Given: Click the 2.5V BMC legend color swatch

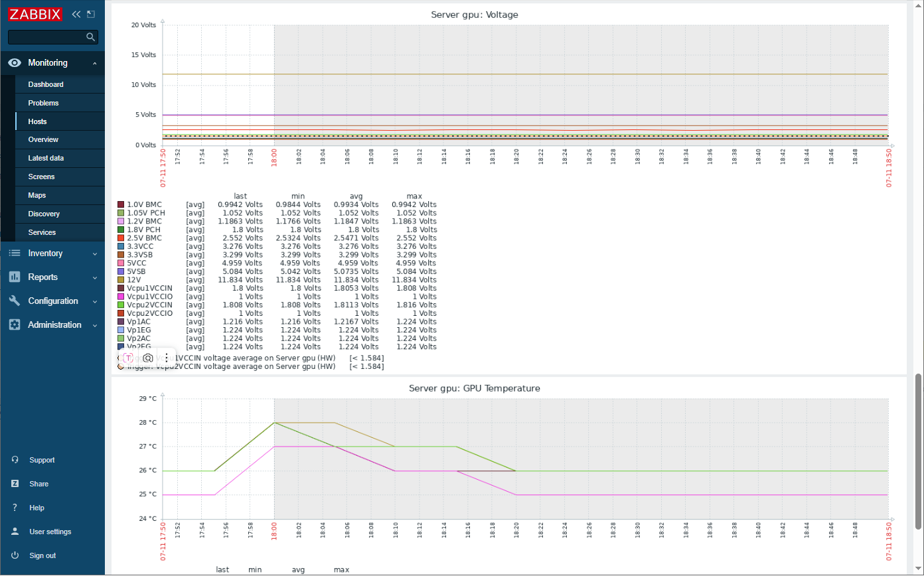Looking at the screenshot, I should [121, 238].
